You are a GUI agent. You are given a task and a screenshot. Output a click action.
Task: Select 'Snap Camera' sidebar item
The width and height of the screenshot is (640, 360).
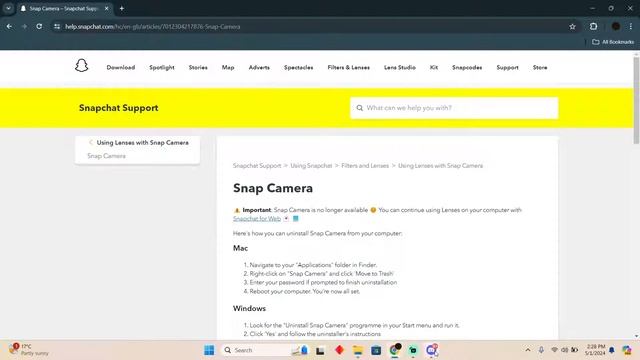[106, 156]
